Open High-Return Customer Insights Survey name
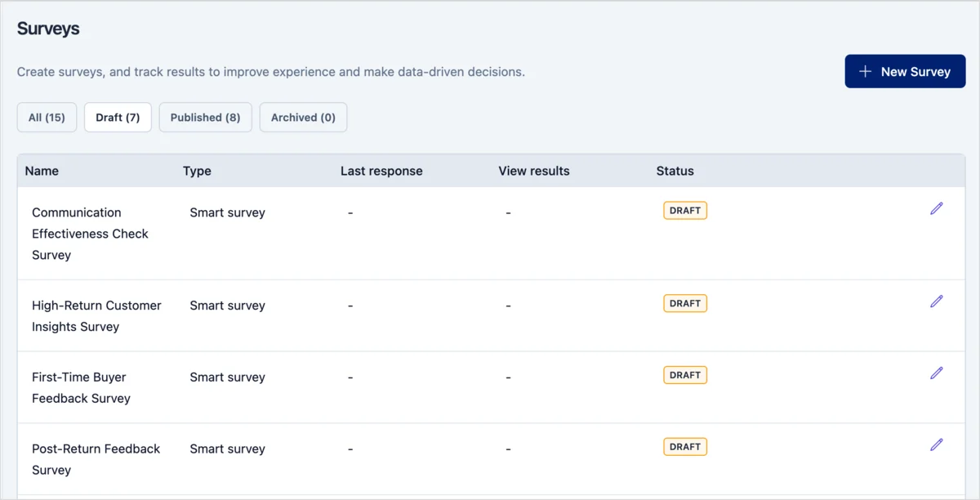Image resolution: width=980 pixels, height=500 pixels. pyautogui.click(x=96, y=316)
